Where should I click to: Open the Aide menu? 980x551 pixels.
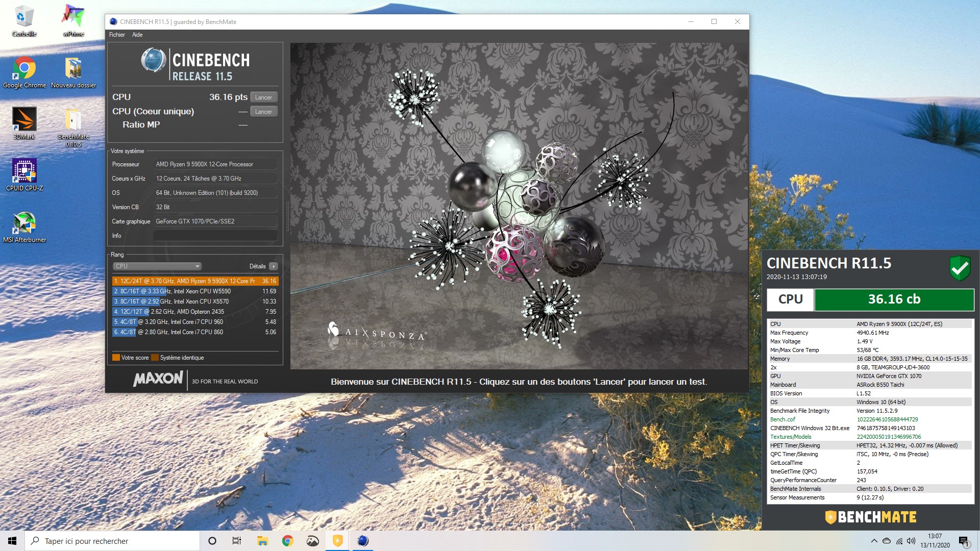(x=137, y=35)
